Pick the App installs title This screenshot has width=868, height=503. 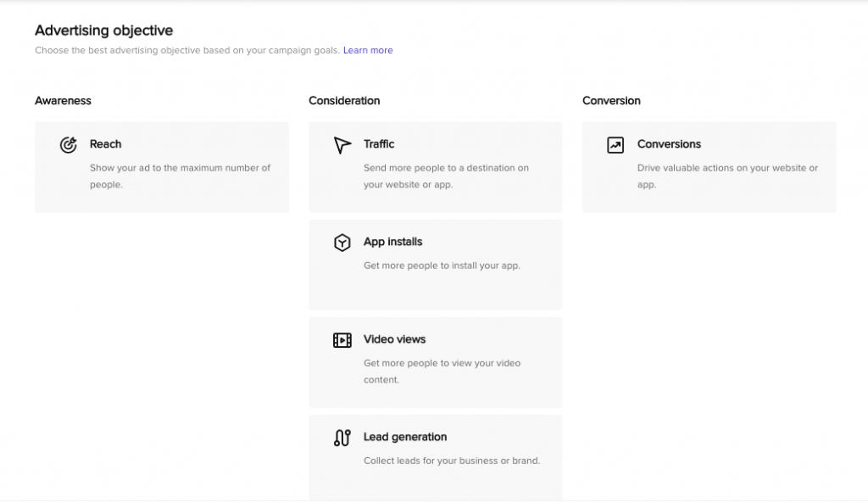pos(392,242)
